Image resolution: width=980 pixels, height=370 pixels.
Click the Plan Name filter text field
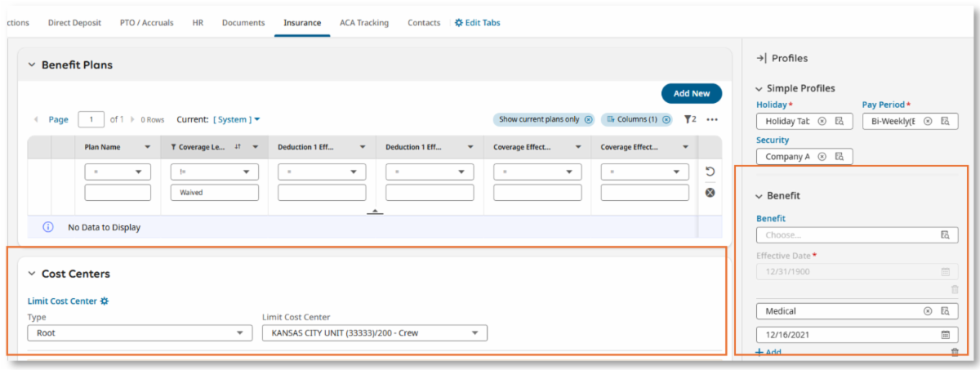pos(118,193)
